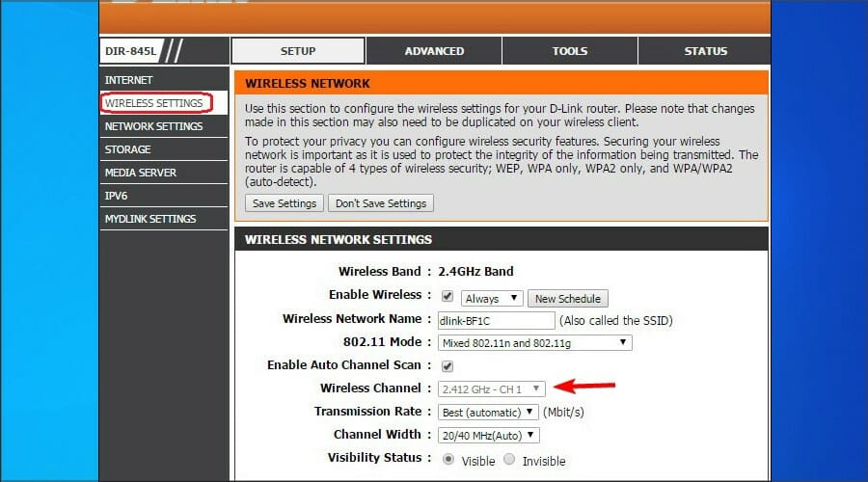This screenshot has width=868, height=482.
Task: Click the 'Wireless Band' label
Action: (x=380, y=271)
